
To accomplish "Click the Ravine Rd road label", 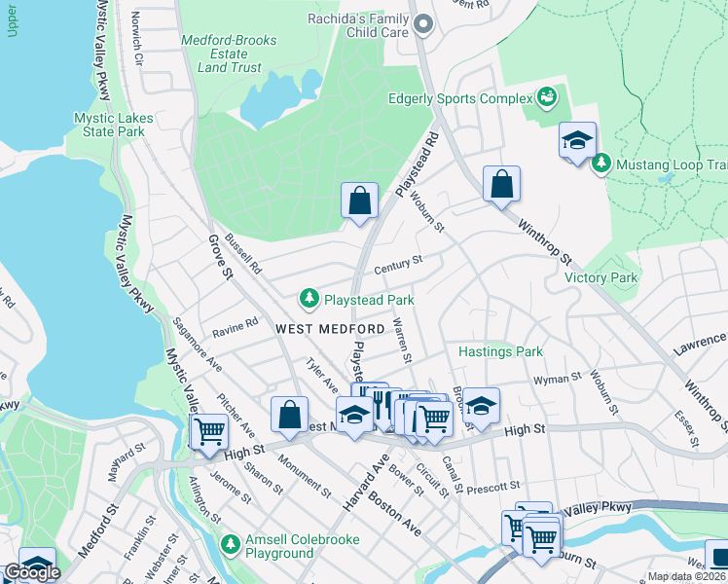I will tap(235, 328).
